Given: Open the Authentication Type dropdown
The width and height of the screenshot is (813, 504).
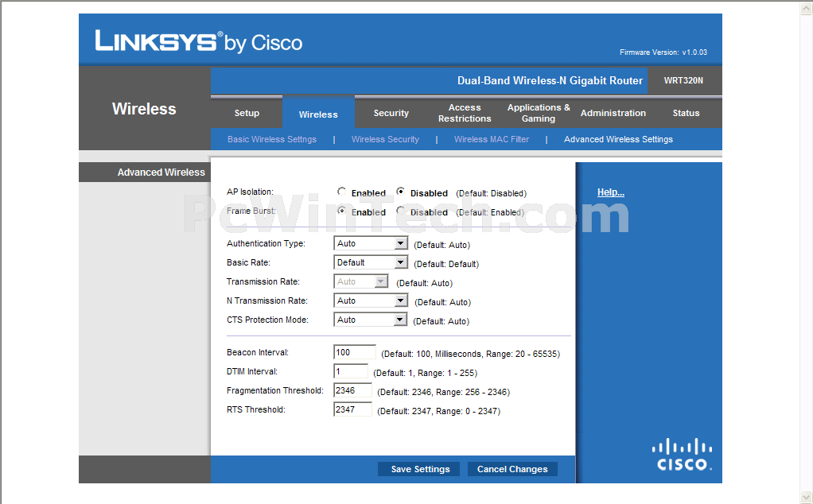Looking at the screenshot, I should (371, 243).
